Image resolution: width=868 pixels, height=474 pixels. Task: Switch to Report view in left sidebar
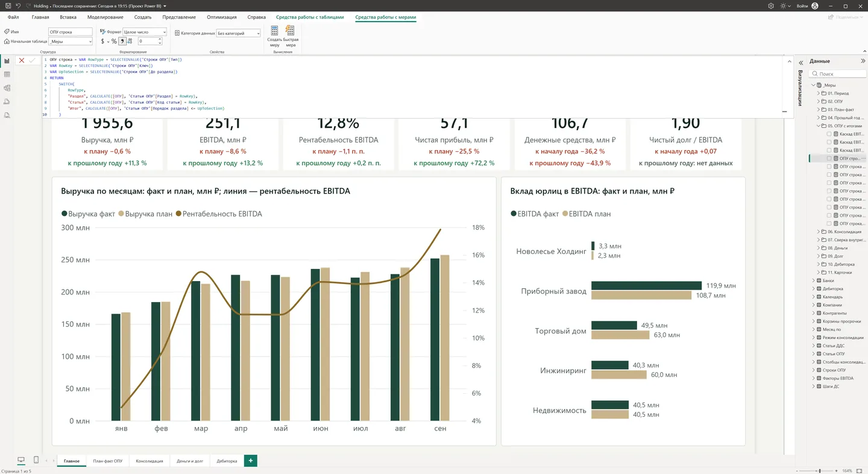coord(7,61)
